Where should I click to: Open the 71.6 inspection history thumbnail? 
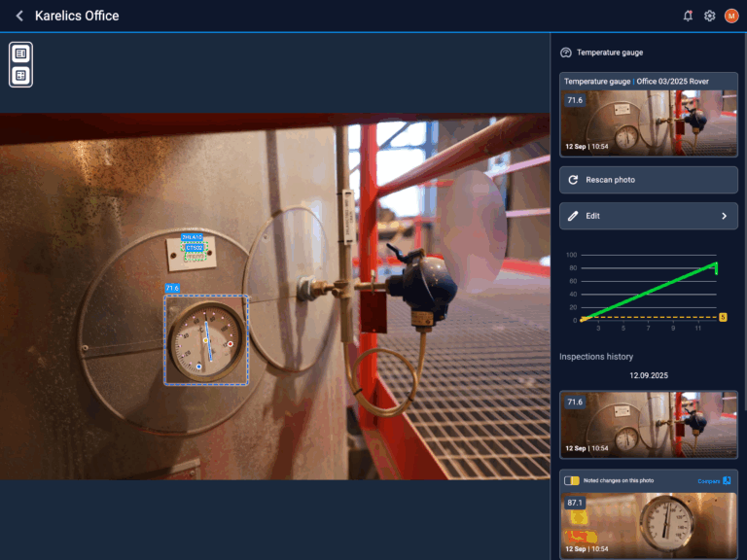[648, 424]
